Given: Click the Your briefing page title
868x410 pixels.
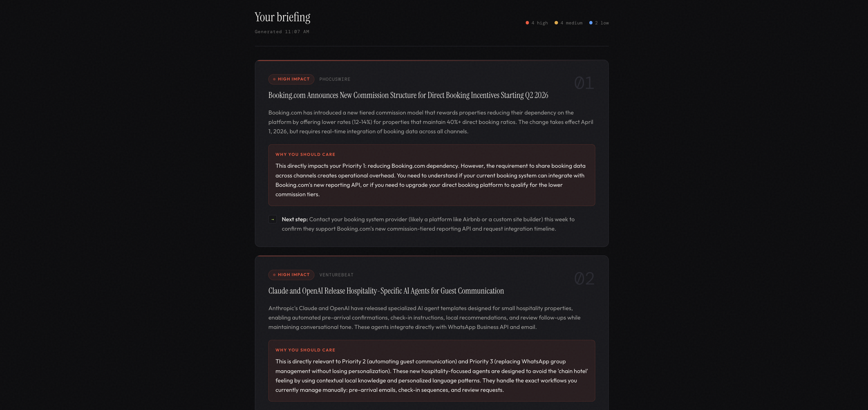Looking at the screenshot, I should point(282,17).
